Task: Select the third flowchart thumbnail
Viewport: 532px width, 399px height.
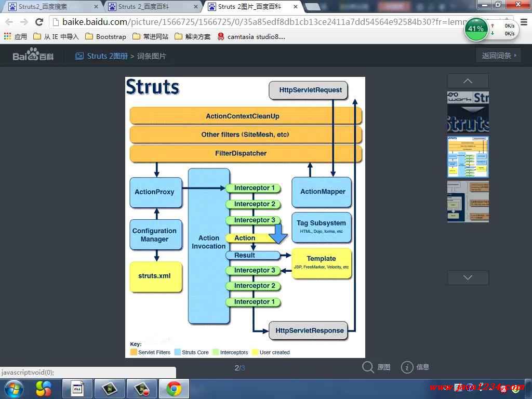Action: click(x=468, y=202)
